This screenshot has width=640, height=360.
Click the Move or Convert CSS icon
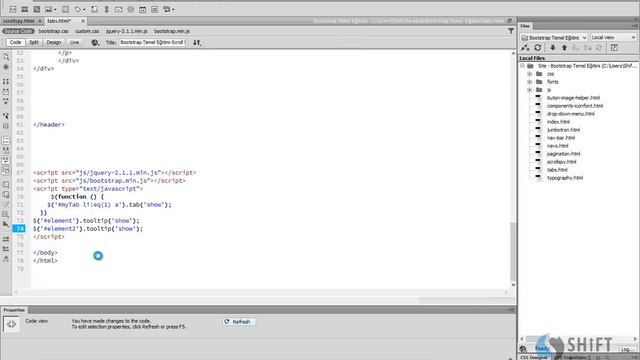(6, 224)
